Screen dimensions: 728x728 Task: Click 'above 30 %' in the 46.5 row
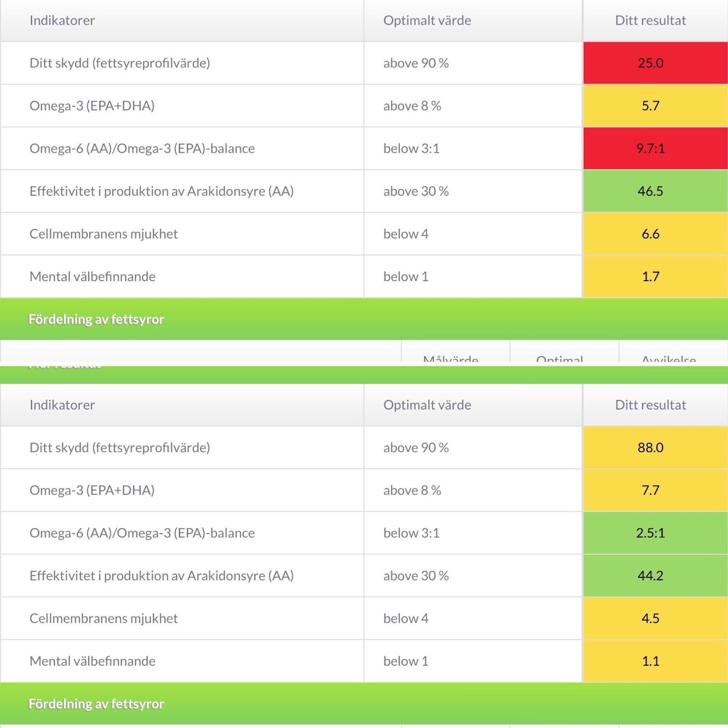(x=416, y=192)
